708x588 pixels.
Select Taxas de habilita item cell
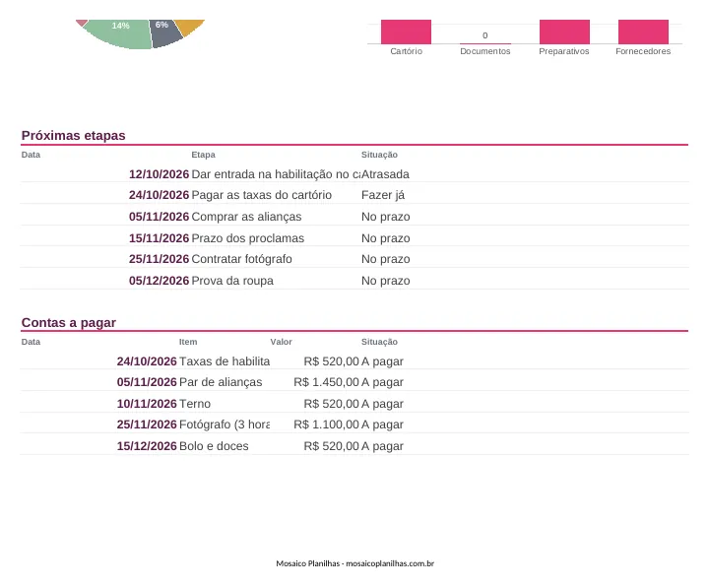coord(225,361)
